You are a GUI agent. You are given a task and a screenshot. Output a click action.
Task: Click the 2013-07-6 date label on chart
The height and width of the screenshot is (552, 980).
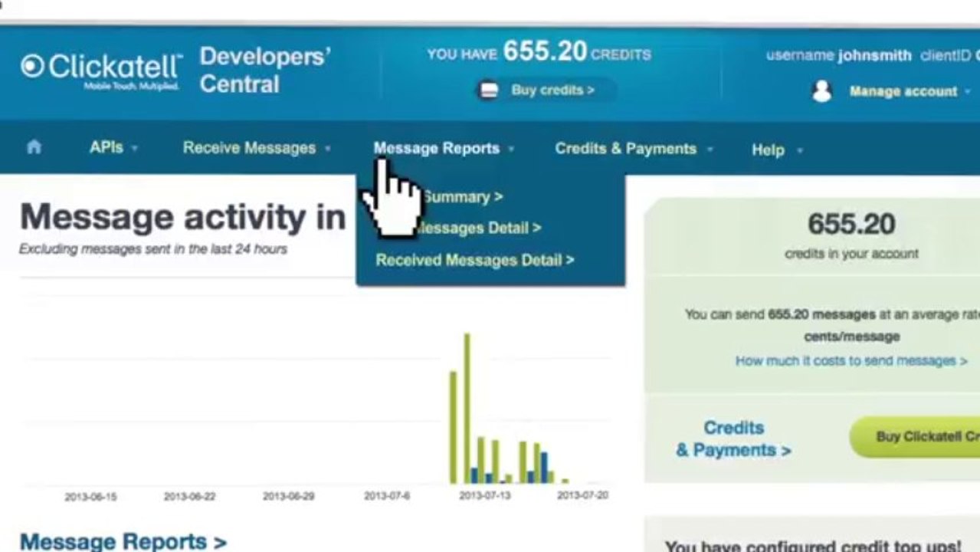tap(387, 496)
